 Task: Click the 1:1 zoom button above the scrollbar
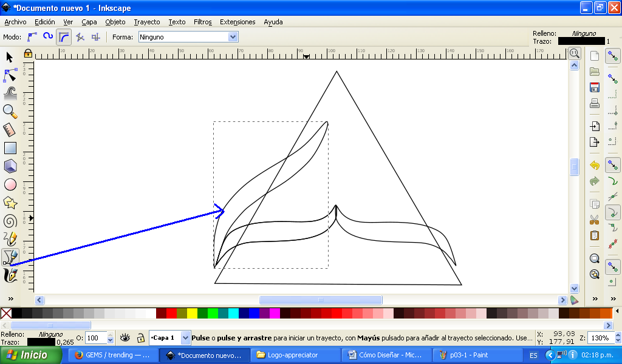point(575,53)
